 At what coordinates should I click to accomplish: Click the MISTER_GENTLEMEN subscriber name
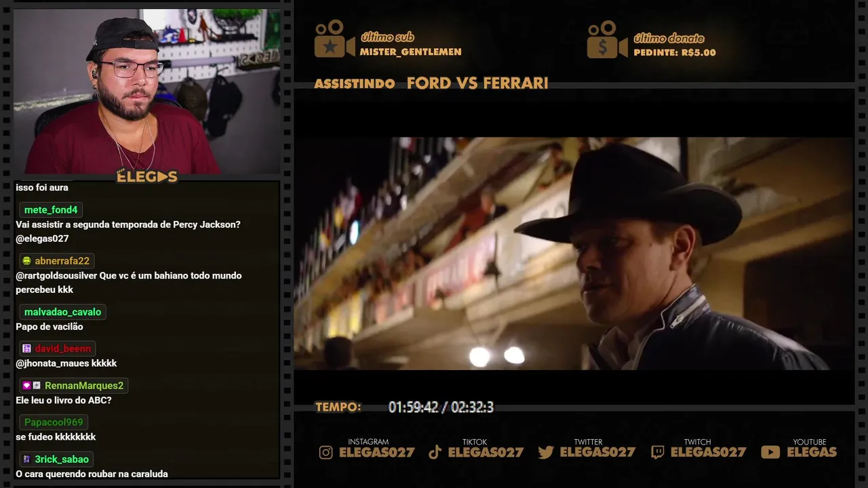(x=410, y=52)
